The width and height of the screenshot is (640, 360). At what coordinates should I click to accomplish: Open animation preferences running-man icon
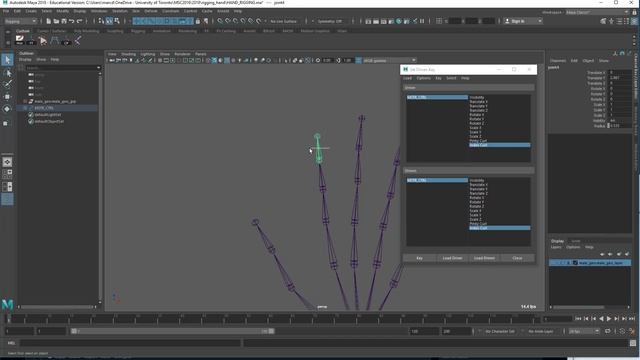pos(631,331)
